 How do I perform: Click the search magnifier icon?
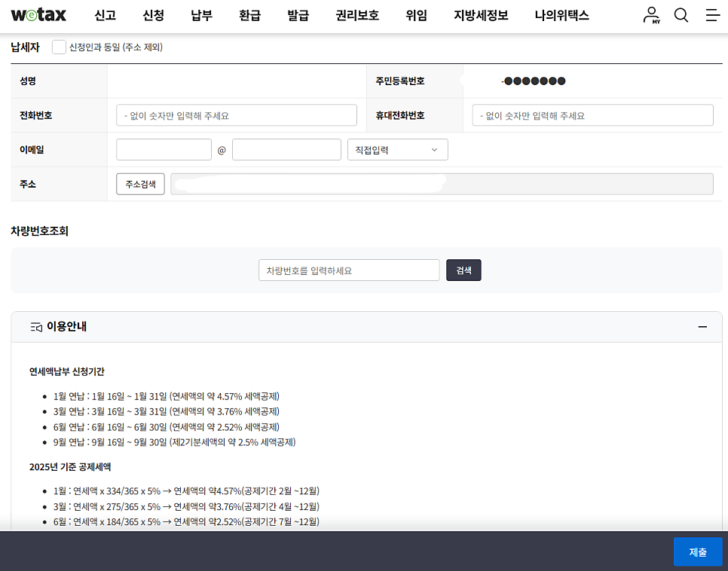click(681, 15)
